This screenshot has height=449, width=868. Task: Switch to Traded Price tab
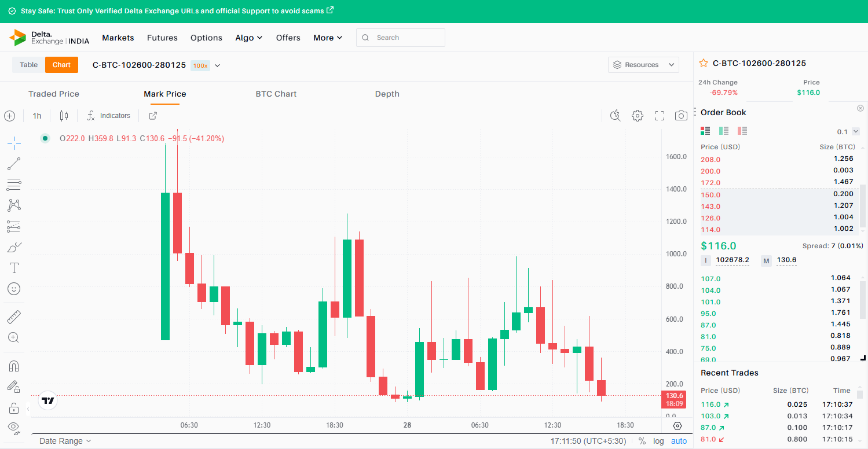coord(54,94)
